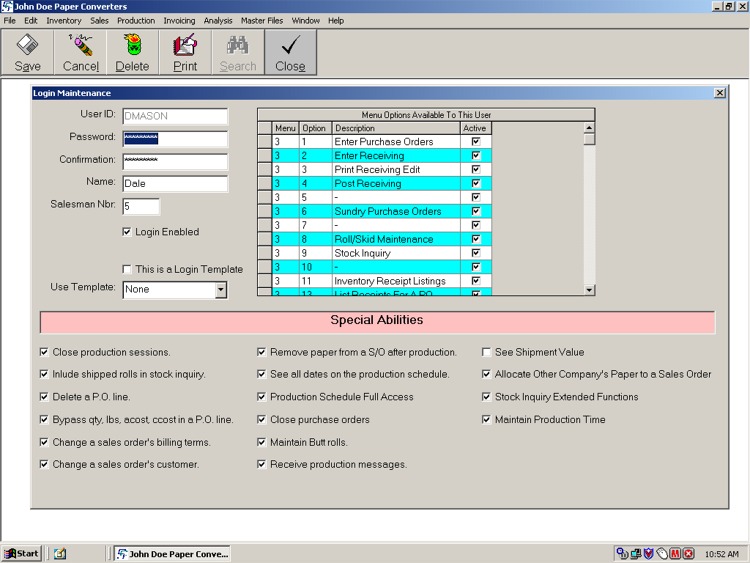Open the Use Template dropdown
The width and height of the screenshot is (750, 563).
(x=221, y=289)
